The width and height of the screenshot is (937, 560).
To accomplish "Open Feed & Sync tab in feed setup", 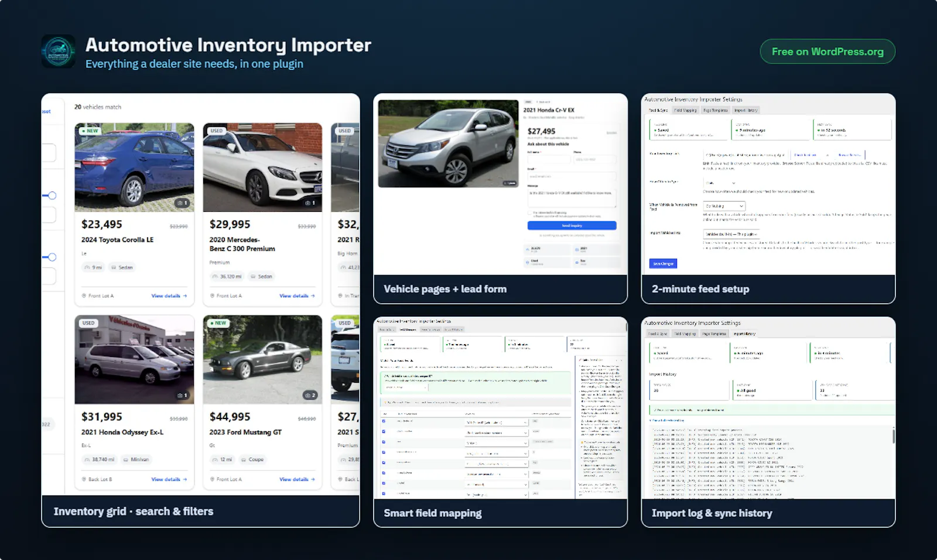I will click(x=658, y=110).
